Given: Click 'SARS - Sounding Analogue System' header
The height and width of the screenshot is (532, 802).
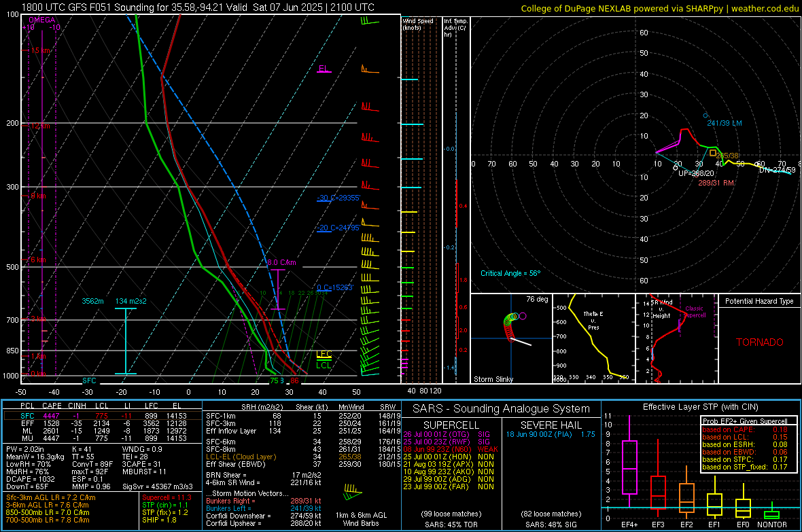Looking at the screenshot, I should (502, 409).
